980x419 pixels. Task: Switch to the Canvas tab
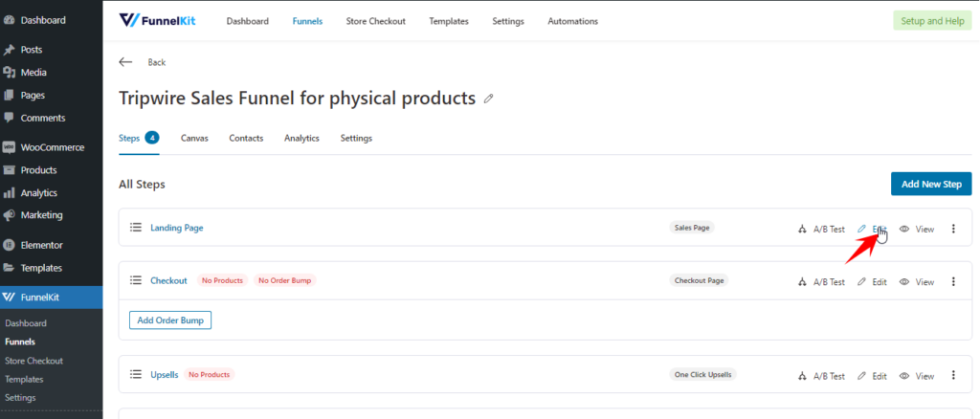click(x=194, y=138)
